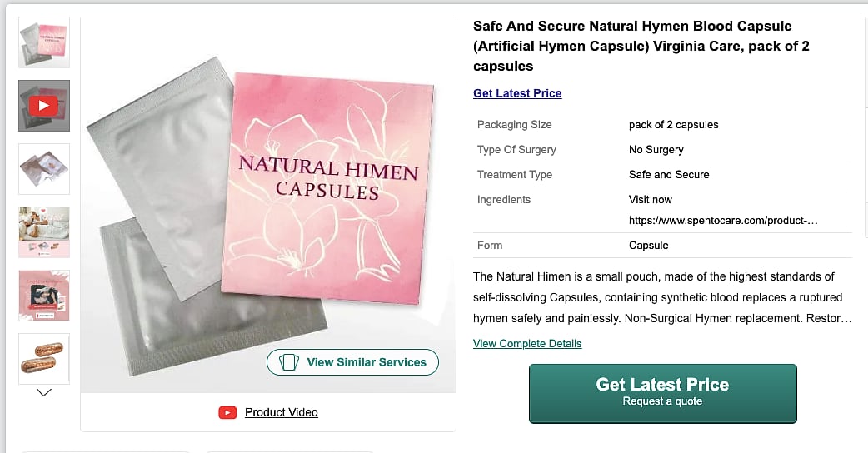
Task: Select the fifth pink promotional thumbnail
Action: click(44, 296)
